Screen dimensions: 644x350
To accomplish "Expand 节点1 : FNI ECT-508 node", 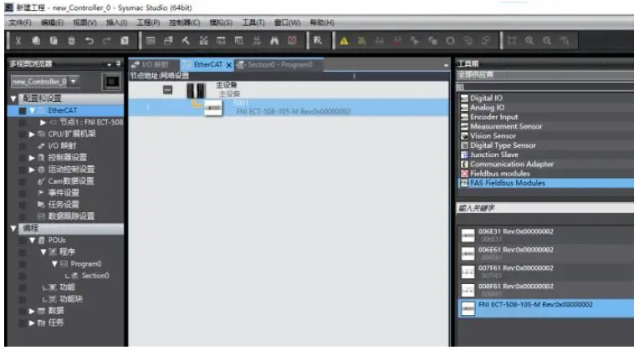I will [x=43, y=122].
